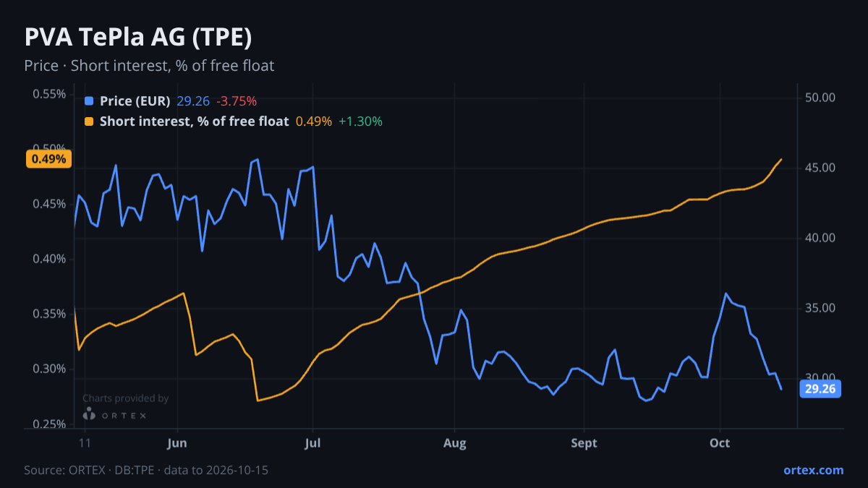This screenshot has height=488, width=868.
Task: Click the 11 x-axis date label
Action: click(x=85, y=443)
